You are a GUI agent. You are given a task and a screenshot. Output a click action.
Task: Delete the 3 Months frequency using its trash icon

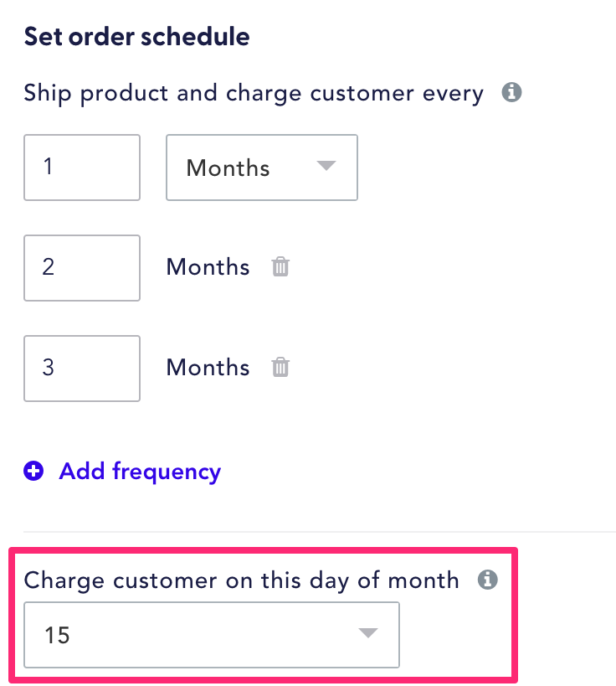coord(280,368)
